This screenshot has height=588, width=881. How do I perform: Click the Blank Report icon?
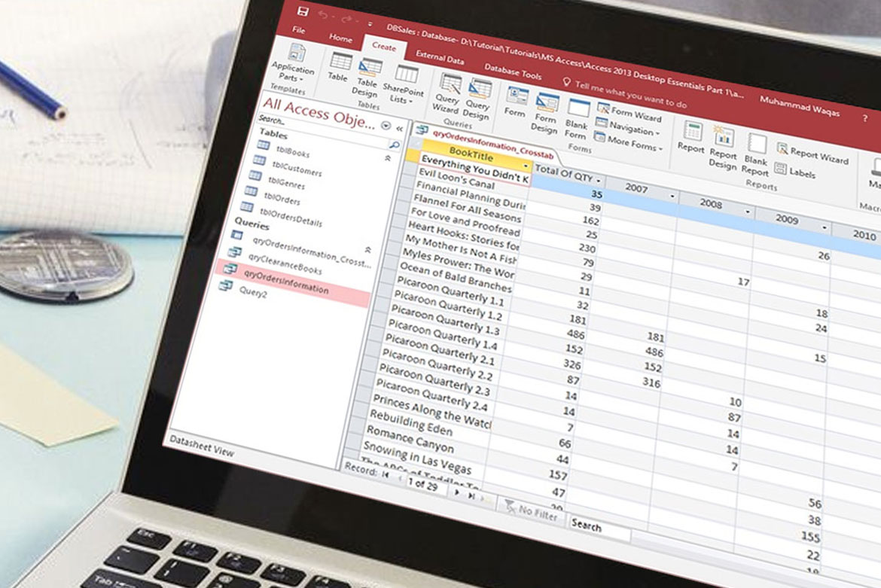point(755,154)
